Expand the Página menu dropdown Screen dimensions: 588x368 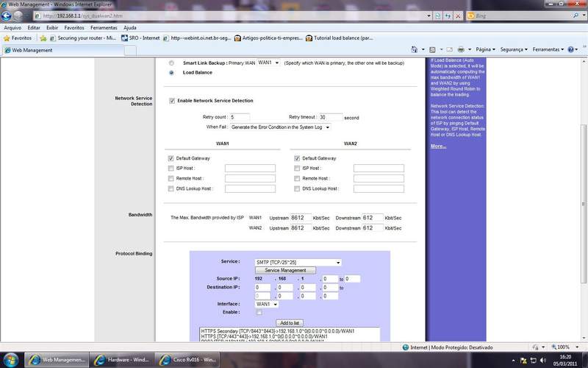point(485,49)
